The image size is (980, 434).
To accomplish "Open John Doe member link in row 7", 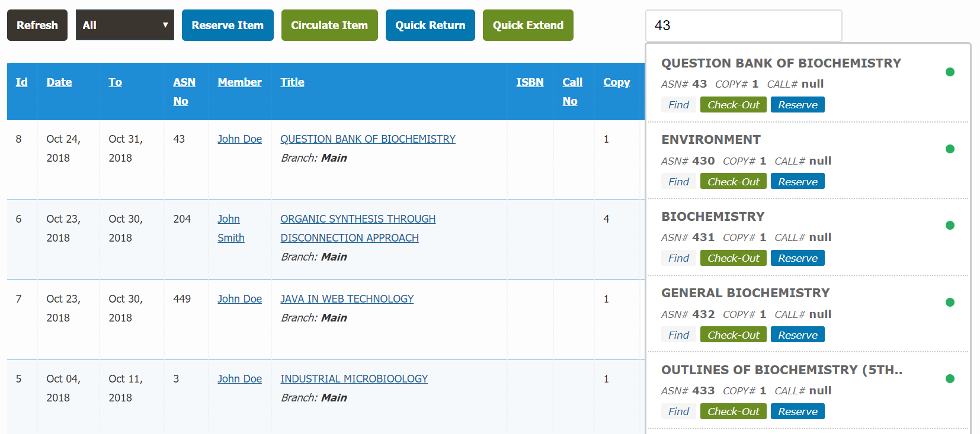I will (239, 298).
